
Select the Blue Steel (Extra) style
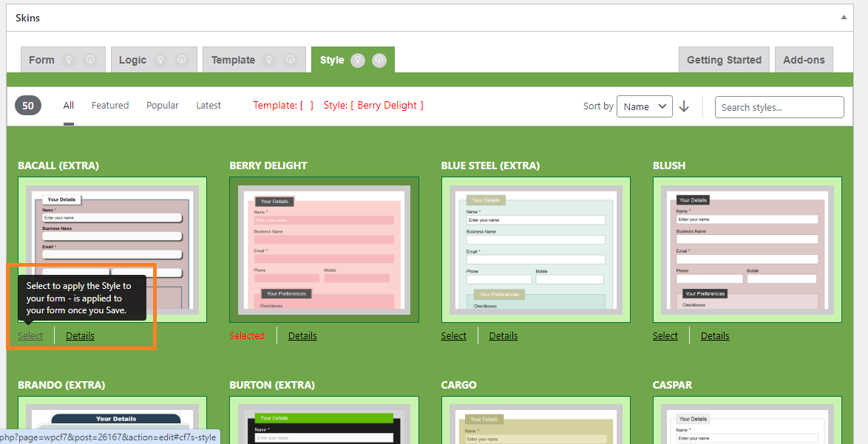point(453,335)
